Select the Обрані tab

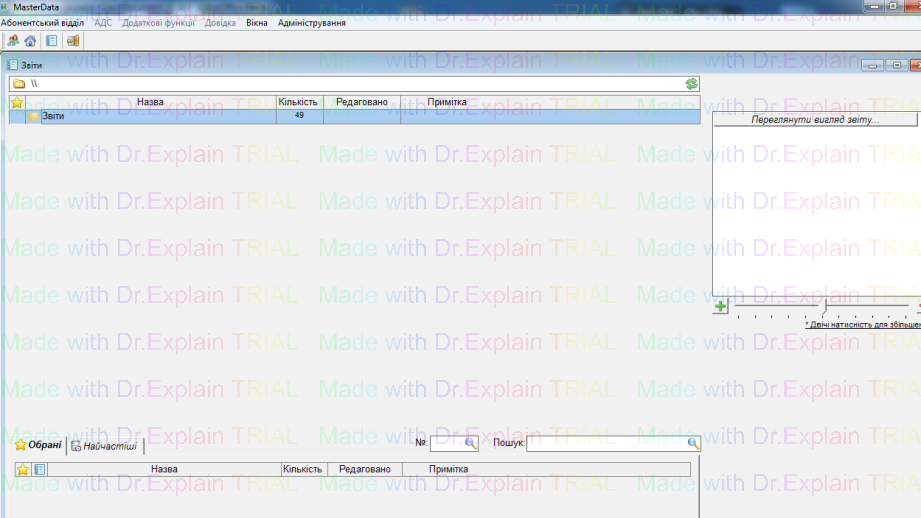pos(38,445)
